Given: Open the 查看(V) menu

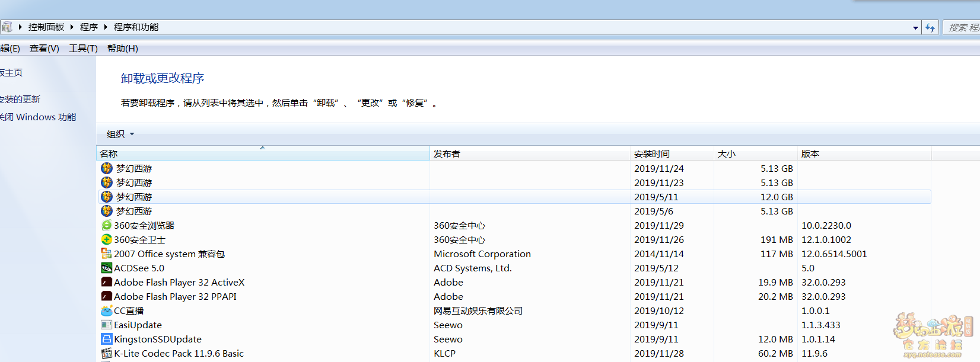Looking at the screenshot, I should [x=44, y=49].
